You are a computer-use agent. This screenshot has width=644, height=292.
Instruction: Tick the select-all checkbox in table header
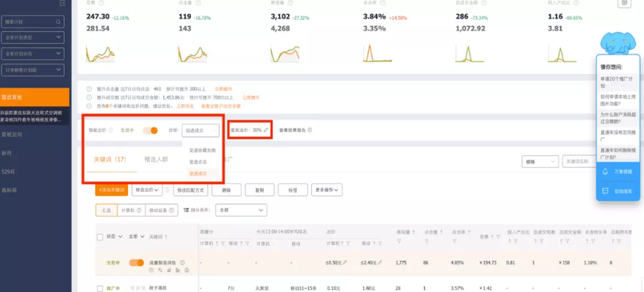coord(100,237)
